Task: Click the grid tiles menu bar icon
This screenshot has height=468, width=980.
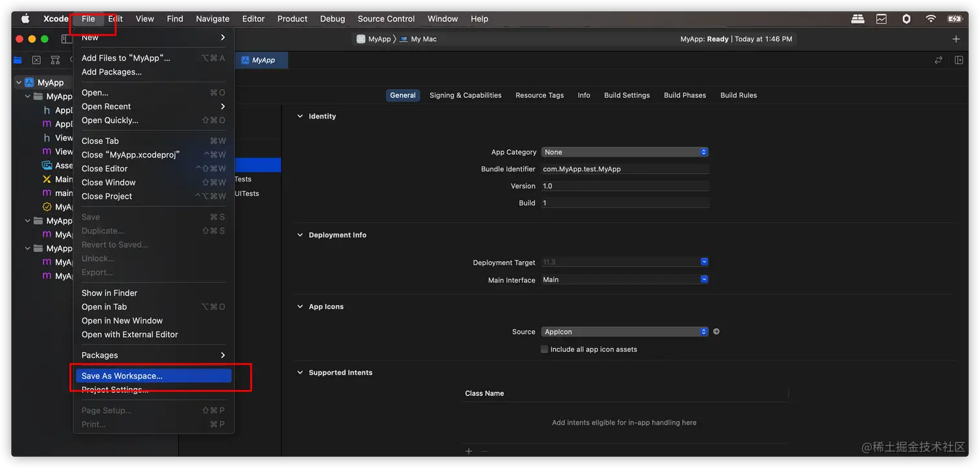Action: [x=857, y=19]
